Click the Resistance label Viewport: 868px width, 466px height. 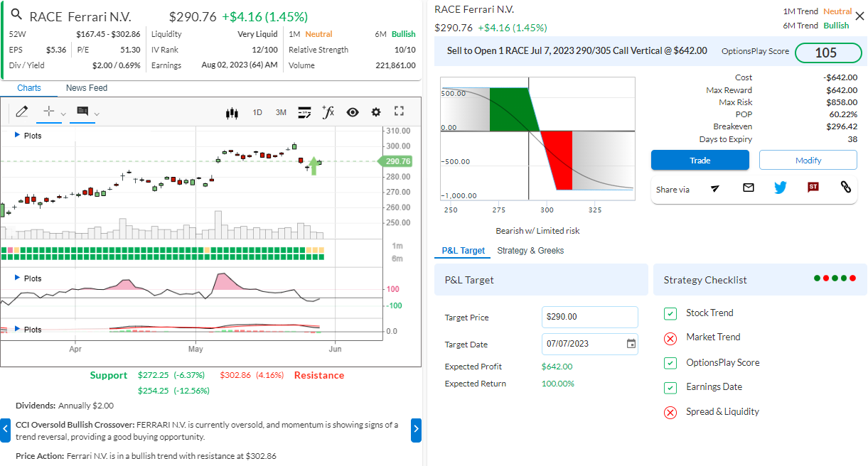tap(319, 375)
